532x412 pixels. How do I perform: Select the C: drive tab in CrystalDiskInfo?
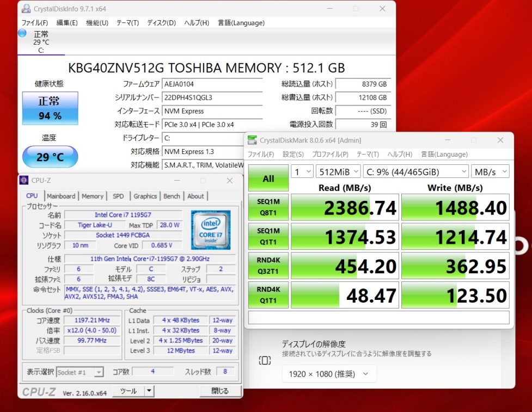click(x=41, y=42)
